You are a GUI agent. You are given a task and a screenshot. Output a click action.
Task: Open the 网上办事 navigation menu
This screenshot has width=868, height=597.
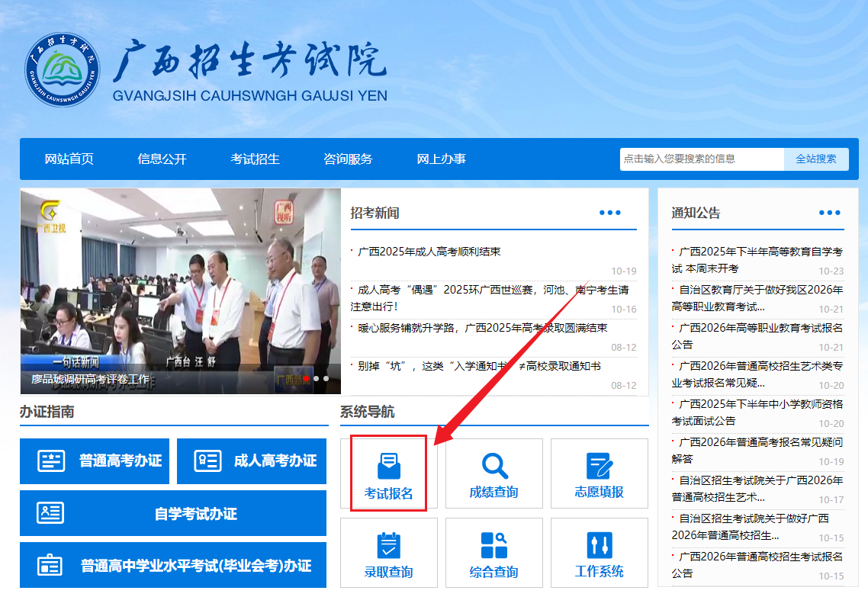tap(441, 159)
